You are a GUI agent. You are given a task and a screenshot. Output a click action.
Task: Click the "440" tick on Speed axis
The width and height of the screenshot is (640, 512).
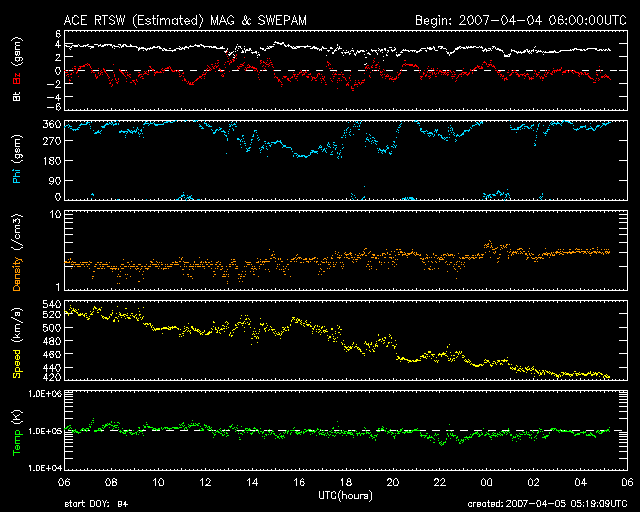tap(52, 368)
